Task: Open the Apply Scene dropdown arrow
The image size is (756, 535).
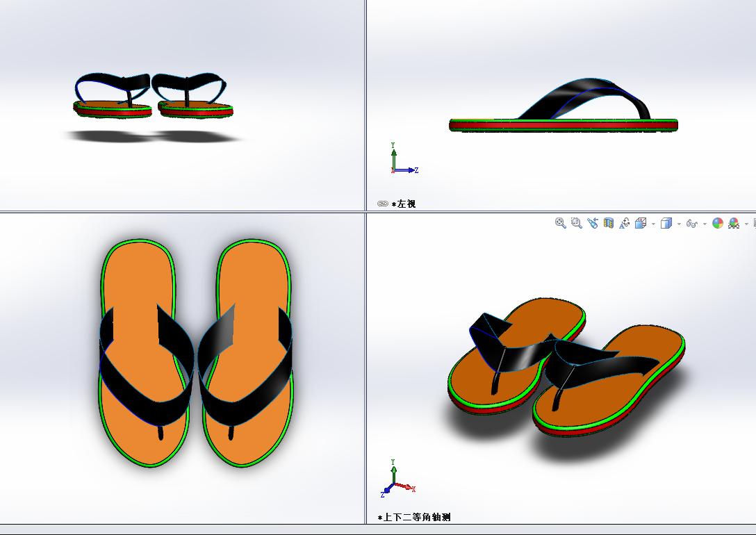Action: 746,224
